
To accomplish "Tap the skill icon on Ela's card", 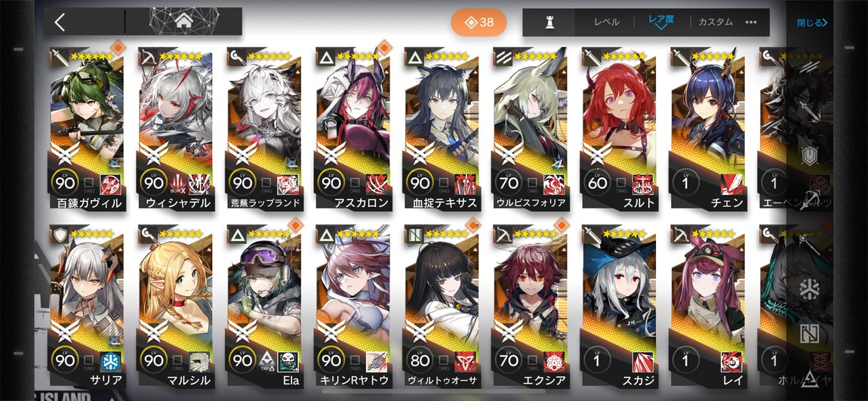I will (x=288, y=362).
